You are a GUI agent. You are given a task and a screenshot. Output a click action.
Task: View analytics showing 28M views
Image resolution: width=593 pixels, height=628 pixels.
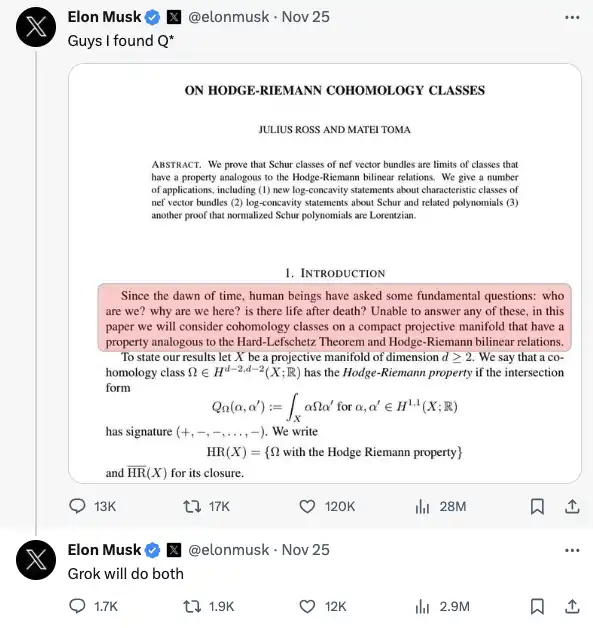422,507
